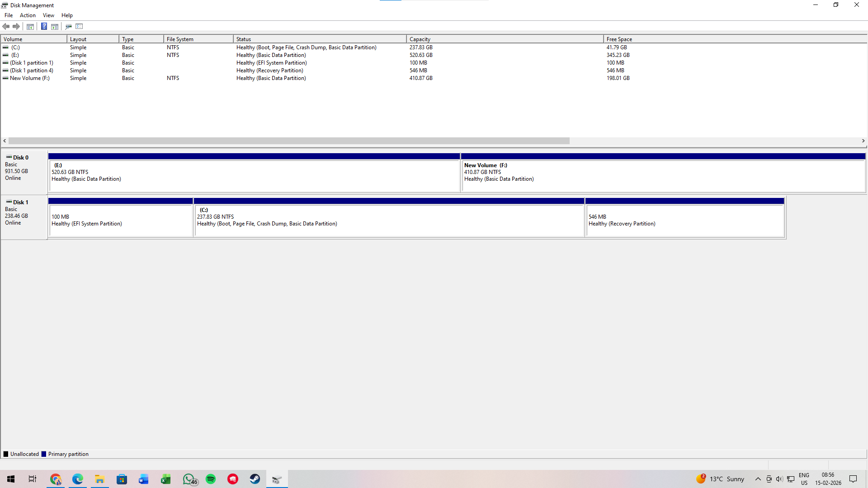Open the Action menu
868x488 pixels.
tap(28, 15)
